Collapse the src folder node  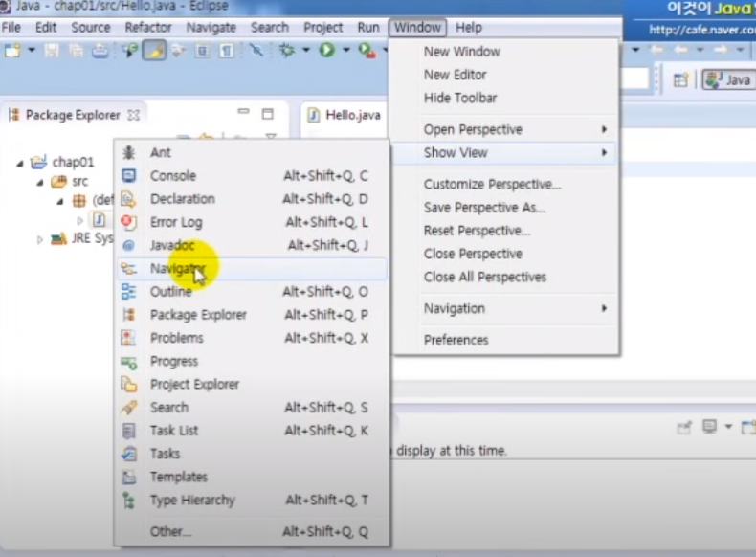click(x=40, y=183)
